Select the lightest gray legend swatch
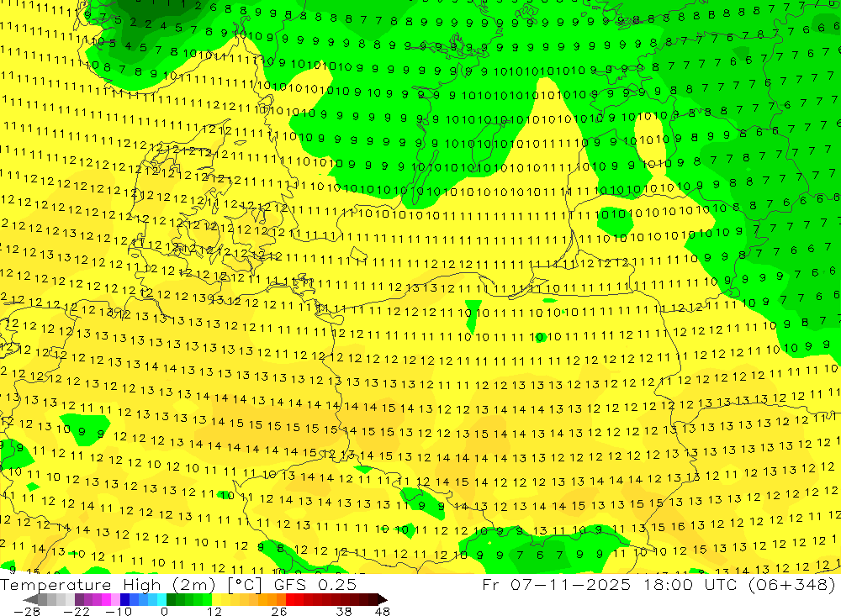Viewport: 841px width, 616px height. pos(71,599)
